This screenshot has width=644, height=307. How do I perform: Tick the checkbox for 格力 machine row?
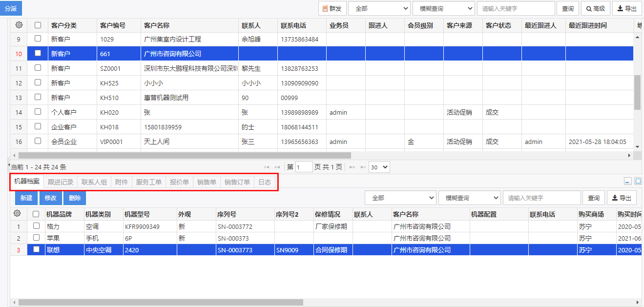(x=36, y=226)
